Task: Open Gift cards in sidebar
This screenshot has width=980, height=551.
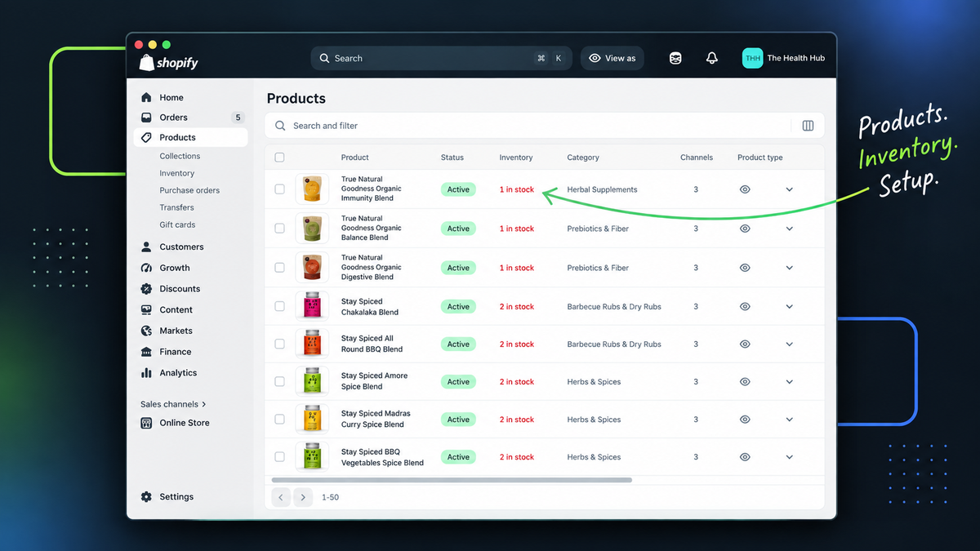Action: (177, 224)
